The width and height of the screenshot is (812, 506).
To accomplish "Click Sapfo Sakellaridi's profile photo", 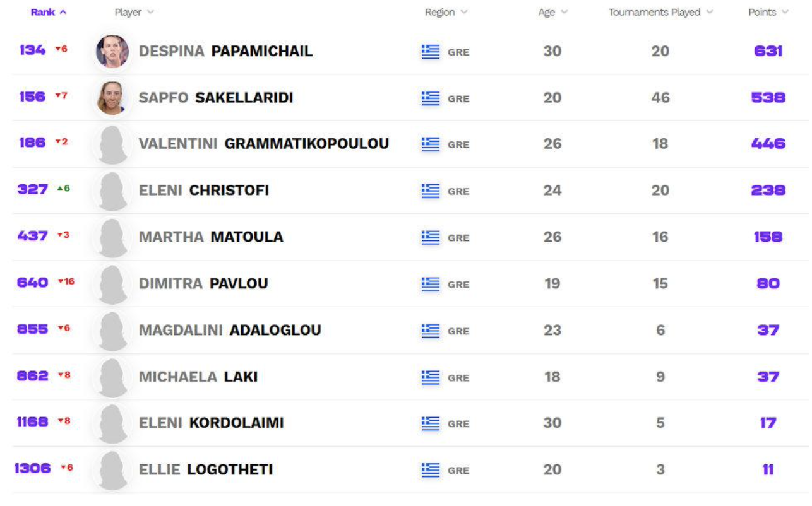I will tap(112, 98).
